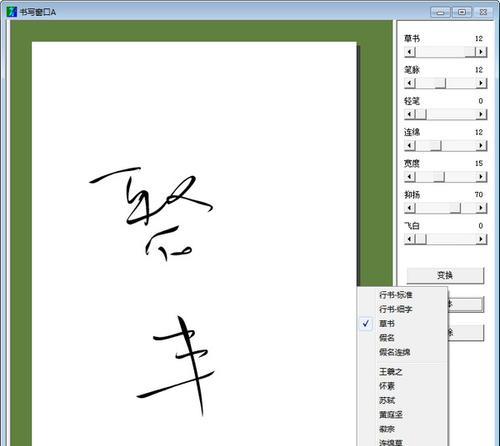Click the left arrow of 草书 slider

[410, 52]
